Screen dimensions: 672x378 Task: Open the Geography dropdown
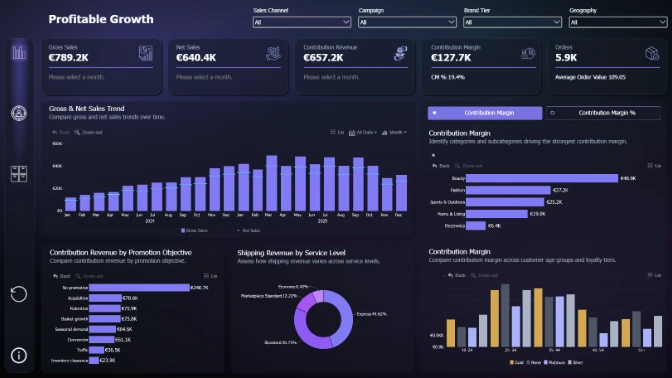click(x=618, y=22)
